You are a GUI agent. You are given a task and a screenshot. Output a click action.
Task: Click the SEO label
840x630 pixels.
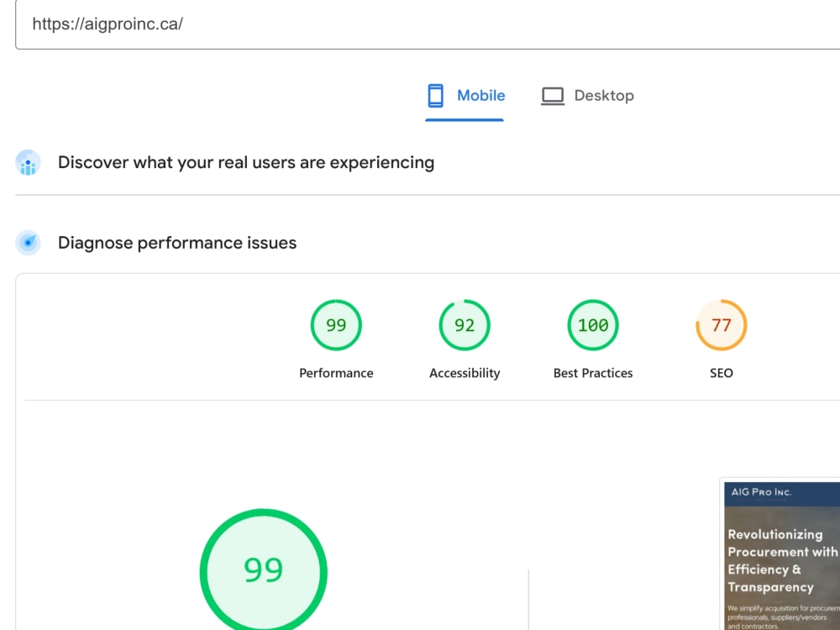click(722, 374)
